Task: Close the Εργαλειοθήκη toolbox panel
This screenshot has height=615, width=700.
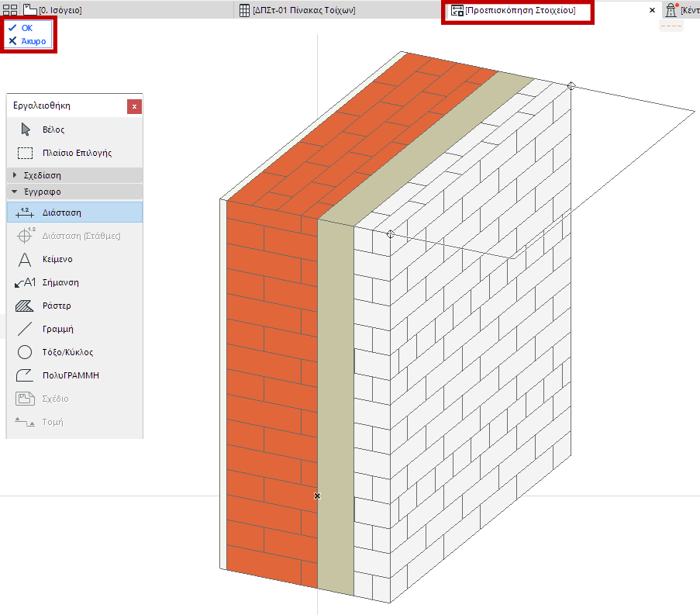Action: [x=134, y=107]
